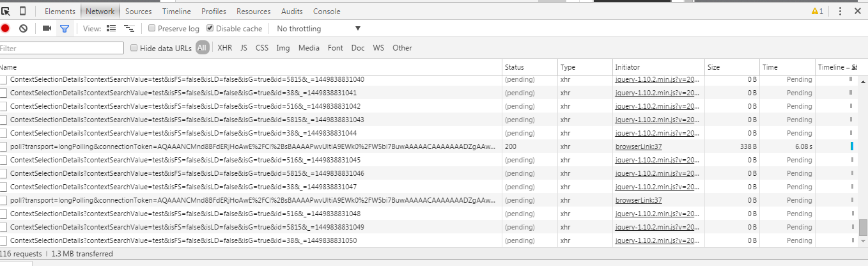Sort requests by the Status column header
Image resolution: width=868 pixels, height=266 pixels.
coord(514,67)
